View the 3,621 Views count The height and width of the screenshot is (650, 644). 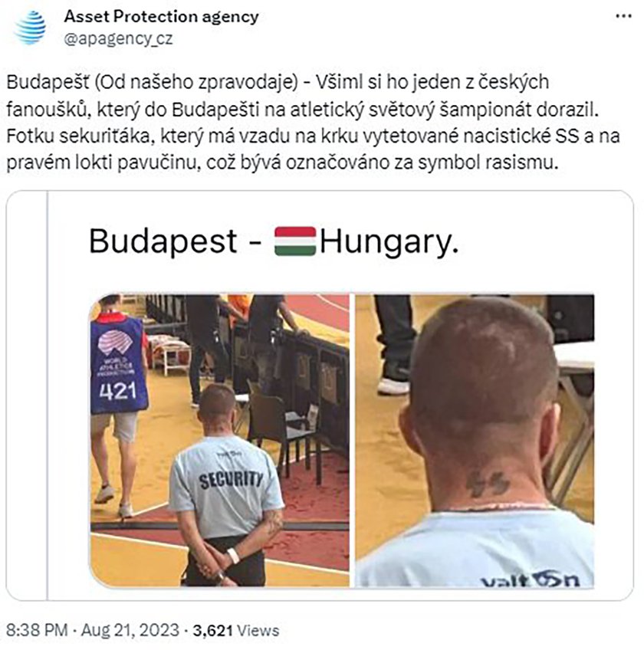click(235, 630)
